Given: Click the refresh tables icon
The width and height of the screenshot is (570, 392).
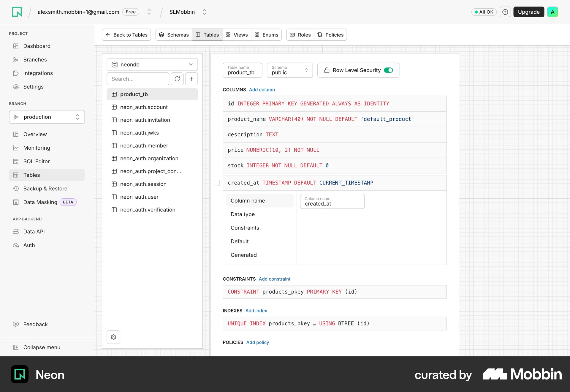Looking at the screenshot, I should 177,79.
